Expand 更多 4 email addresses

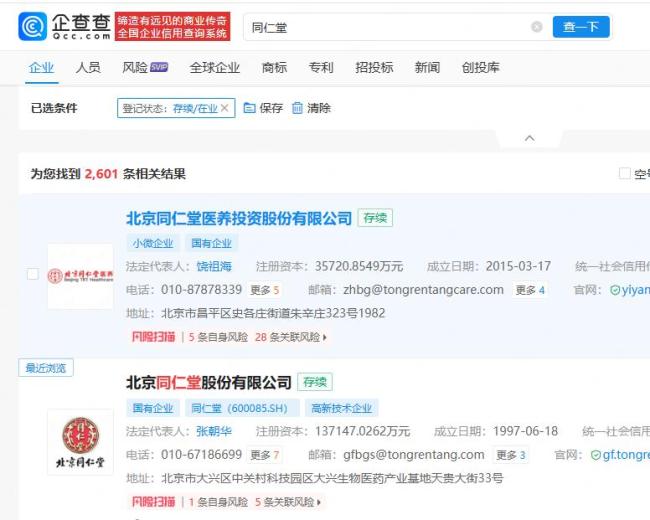pos(530,290)
